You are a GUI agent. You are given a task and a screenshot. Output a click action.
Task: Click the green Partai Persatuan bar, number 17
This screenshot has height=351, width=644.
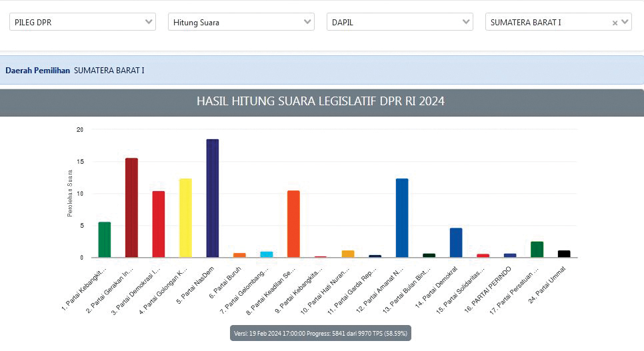537,250
